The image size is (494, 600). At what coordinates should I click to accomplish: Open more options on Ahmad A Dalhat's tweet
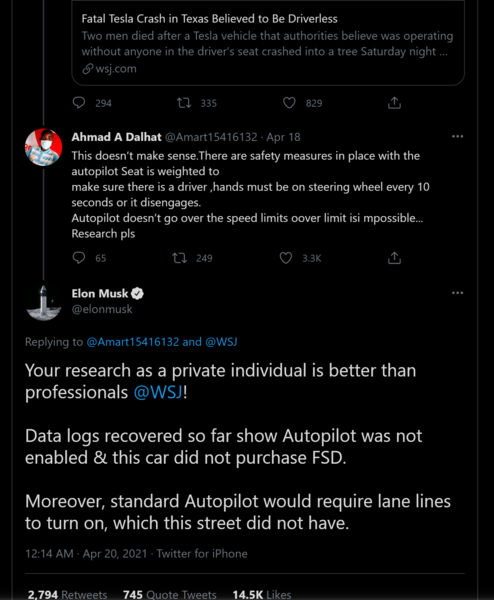pos(457,137)
